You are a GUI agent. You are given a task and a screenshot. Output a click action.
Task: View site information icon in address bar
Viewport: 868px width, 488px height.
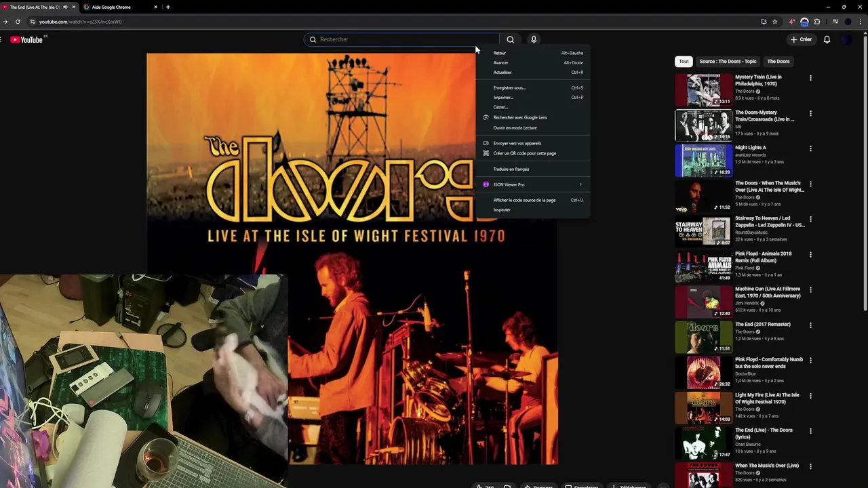(32, 22)
